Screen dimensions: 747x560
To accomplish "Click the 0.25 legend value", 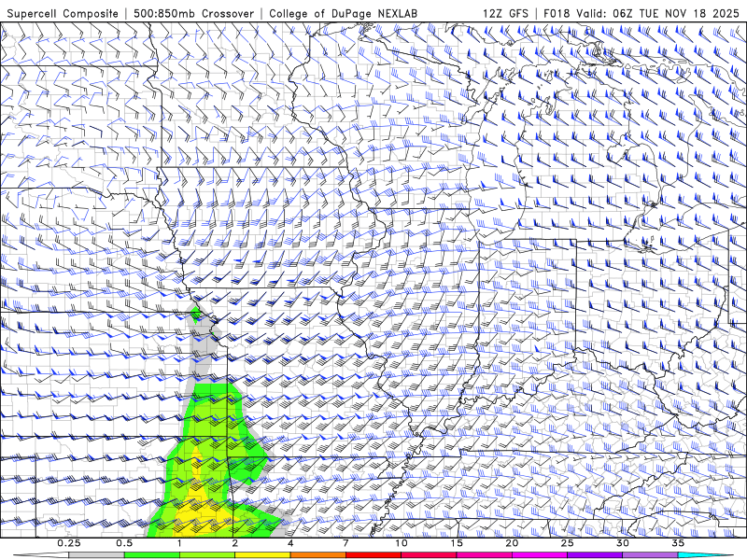I will (x=69, y=543).
